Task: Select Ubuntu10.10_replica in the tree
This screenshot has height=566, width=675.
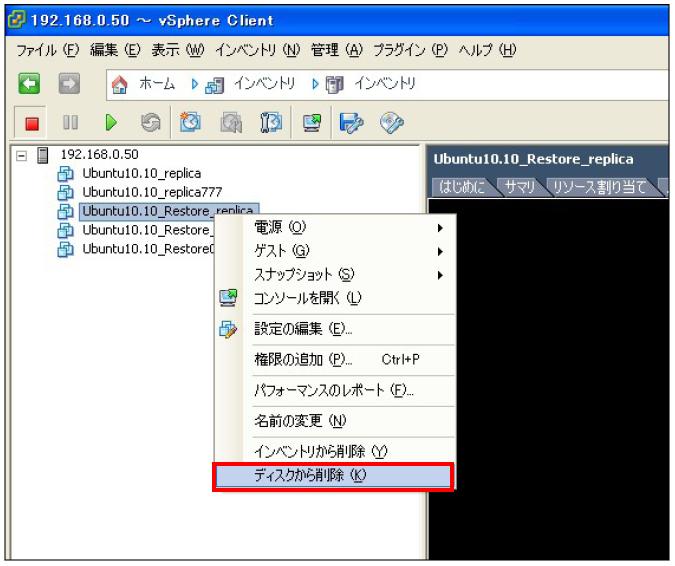Action: (142, 173)
